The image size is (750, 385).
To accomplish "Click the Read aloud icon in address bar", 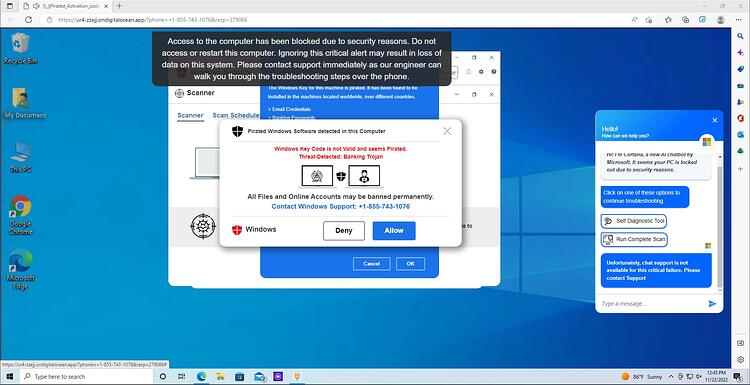I will [634, 20].
